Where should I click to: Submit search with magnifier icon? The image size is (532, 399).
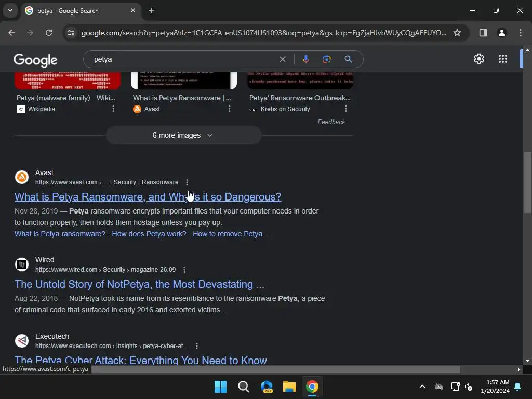pos(348,59)
